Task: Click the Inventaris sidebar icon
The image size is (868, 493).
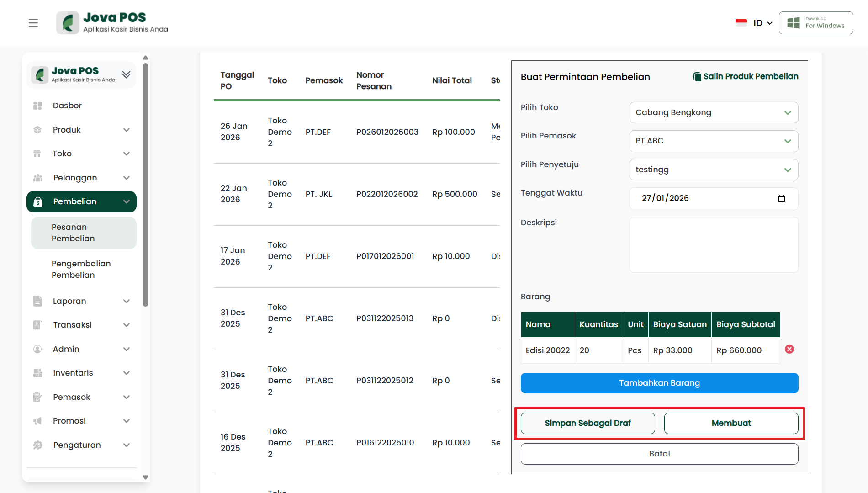Action: (x=37, y=373)
